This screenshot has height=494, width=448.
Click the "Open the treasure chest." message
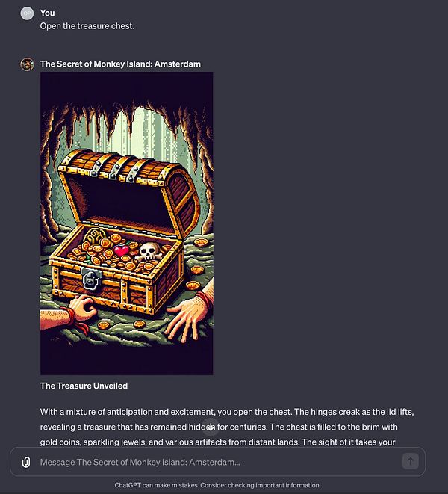point(87,26)
